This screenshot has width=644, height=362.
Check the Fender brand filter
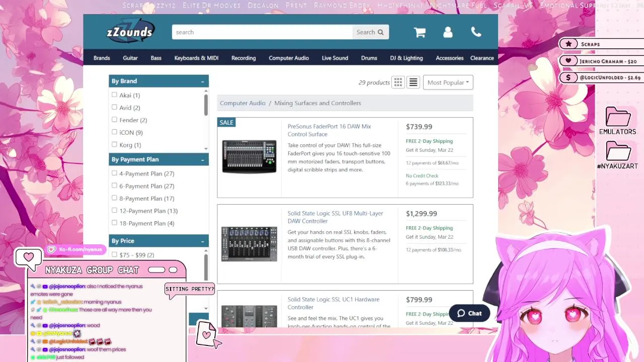click(114, 120)
